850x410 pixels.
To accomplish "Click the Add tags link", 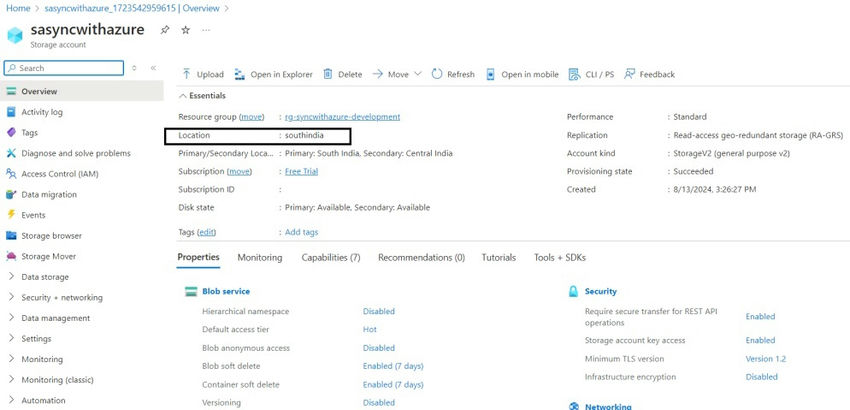I will tap(301, 232).
